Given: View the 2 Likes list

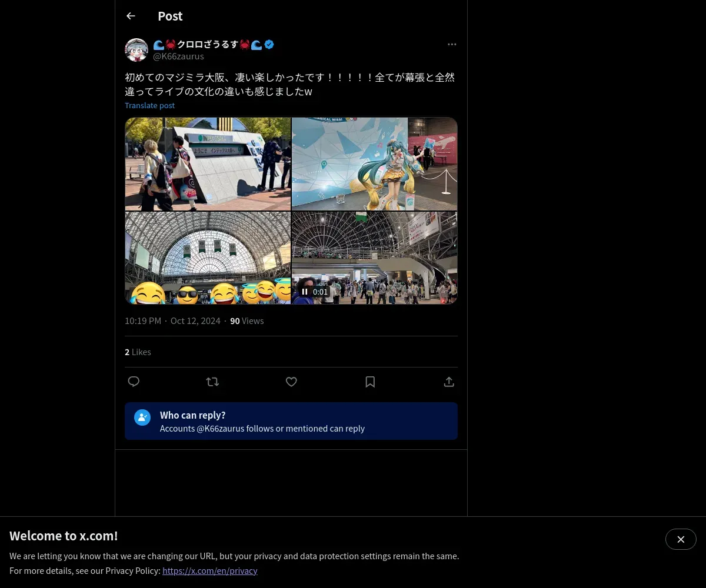Looking at the screenshot, I should click(x=138, y=352).
